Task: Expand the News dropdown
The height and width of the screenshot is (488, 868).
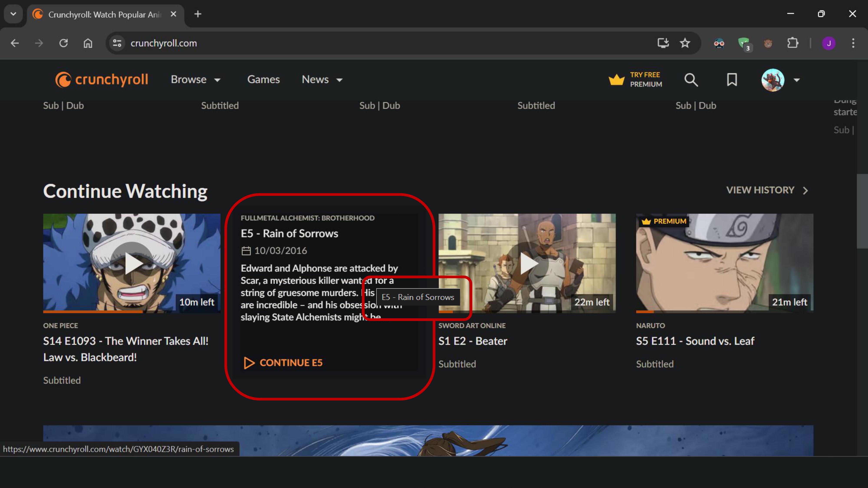Action: 322,79
